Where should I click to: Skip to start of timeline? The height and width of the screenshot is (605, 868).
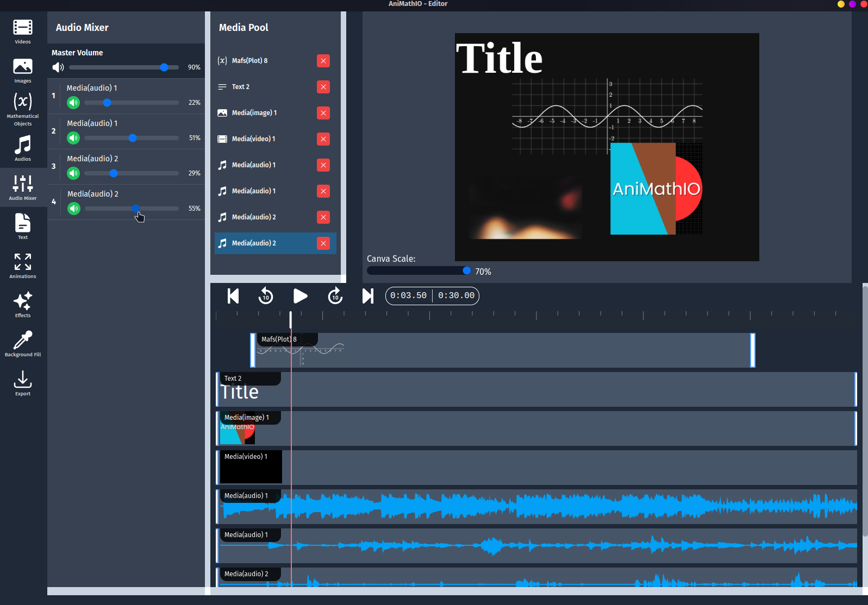click(233, 296)
